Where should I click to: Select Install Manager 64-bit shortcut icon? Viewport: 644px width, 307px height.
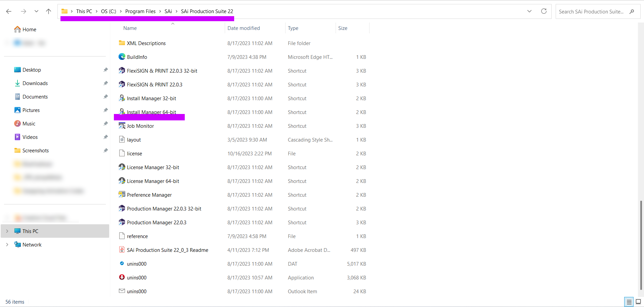122,111
